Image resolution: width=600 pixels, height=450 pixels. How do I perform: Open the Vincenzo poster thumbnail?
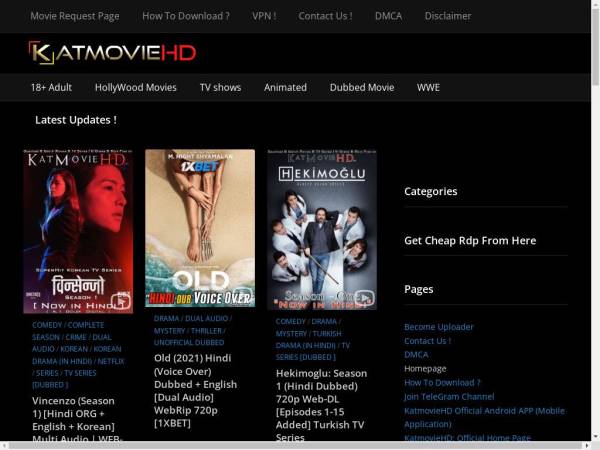pyautogui.click(x=78, y=232)
